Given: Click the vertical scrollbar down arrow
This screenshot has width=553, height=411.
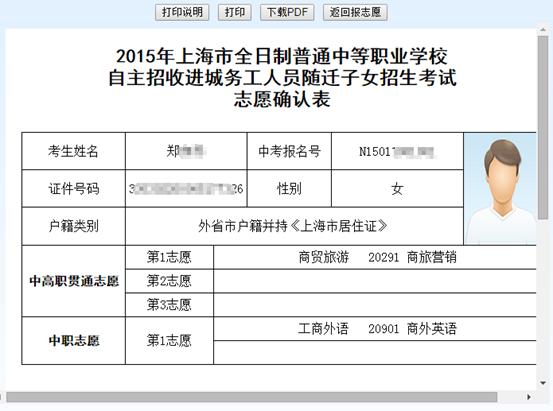Looking at the screenshot, I should tap(543, 383).
